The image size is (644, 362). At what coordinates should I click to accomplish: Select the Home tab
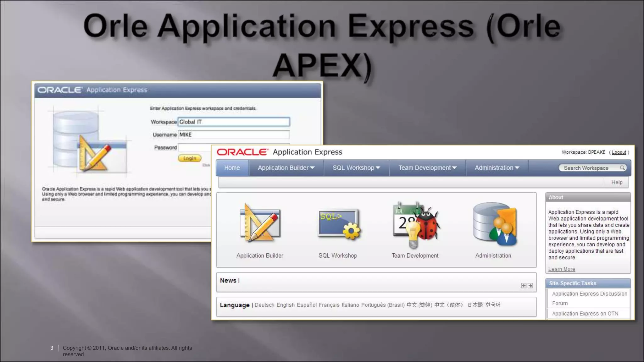(232, 168)
